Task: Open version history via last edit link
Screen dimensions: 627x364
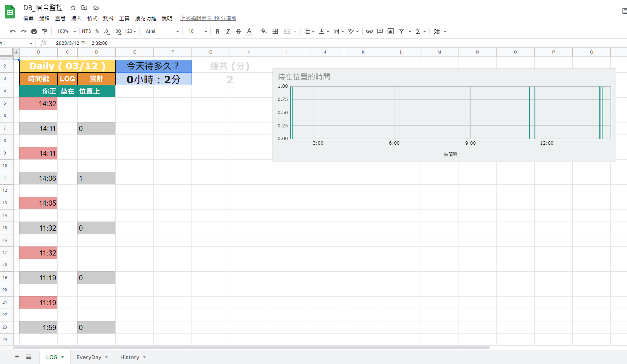Action: (208, 18)
